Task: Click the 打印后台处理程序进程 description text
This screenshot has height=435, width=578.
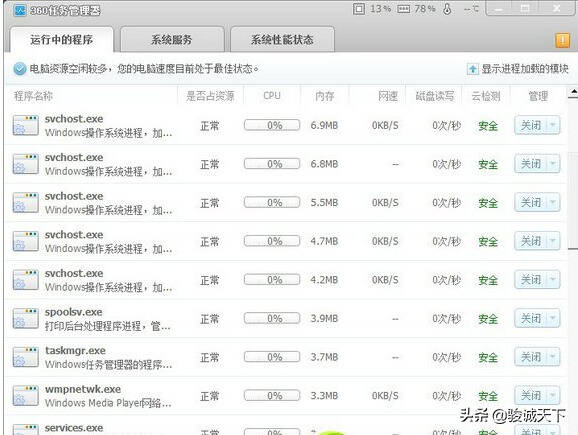Action: click(x=108, y=326)
